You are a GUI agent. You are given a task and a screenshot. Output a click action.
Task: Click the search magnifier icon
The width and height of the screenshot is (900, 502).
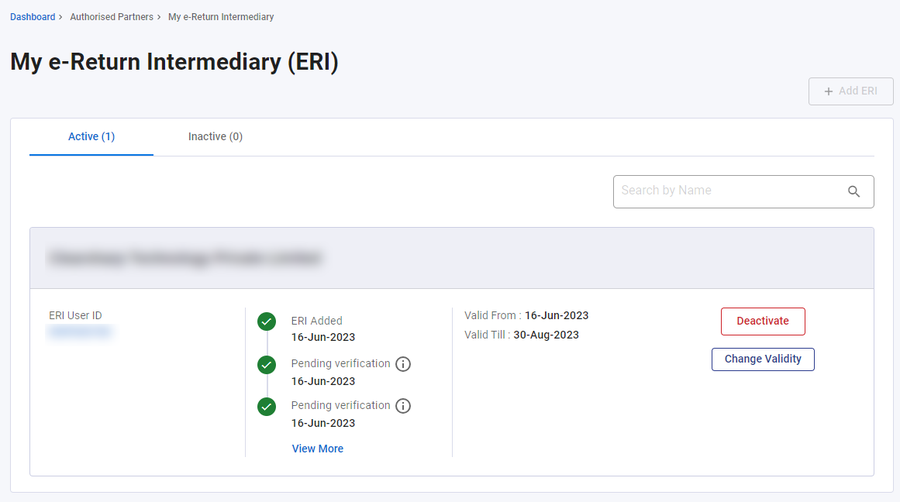854,192
